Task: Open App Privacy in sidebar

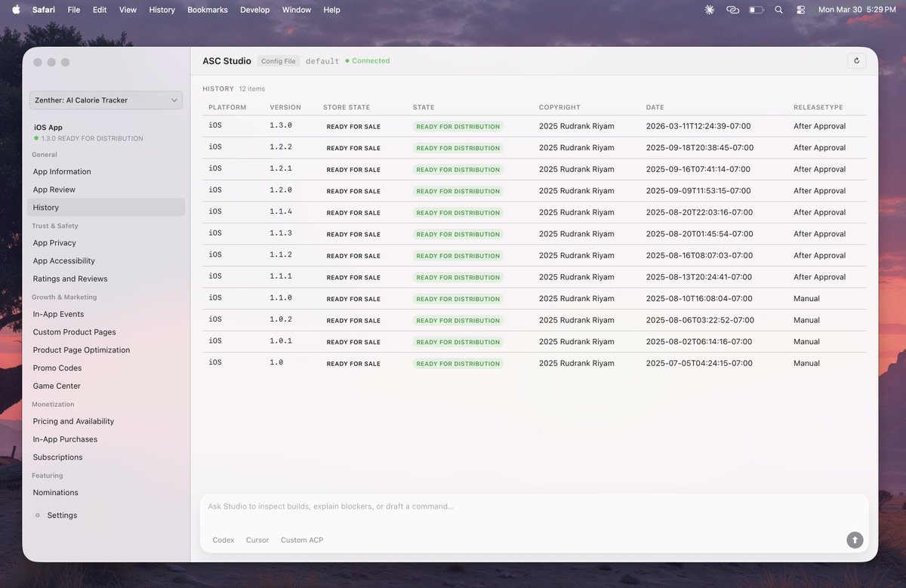Action: 106,243
